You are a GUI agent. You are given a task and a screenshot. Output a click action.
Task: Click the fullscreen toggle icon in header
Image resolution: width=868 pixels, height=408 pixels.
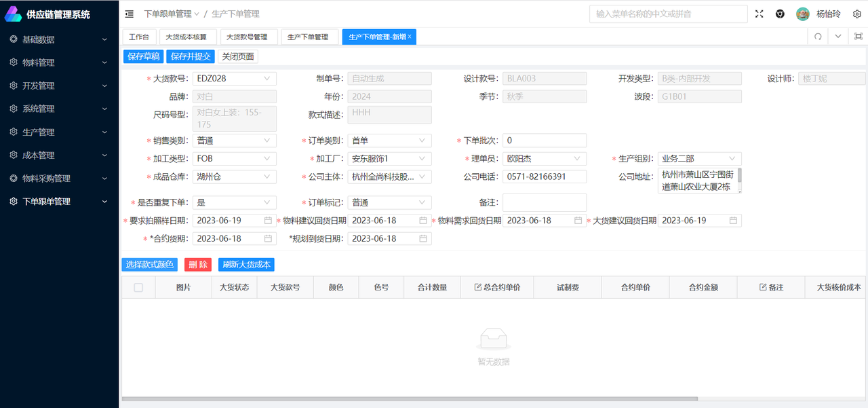click(759, 14)
